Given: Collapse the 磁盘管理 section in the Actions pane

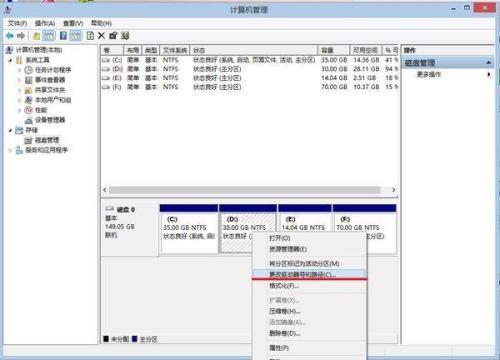Looking at the screenshot, I should click(x=489, y=62).
